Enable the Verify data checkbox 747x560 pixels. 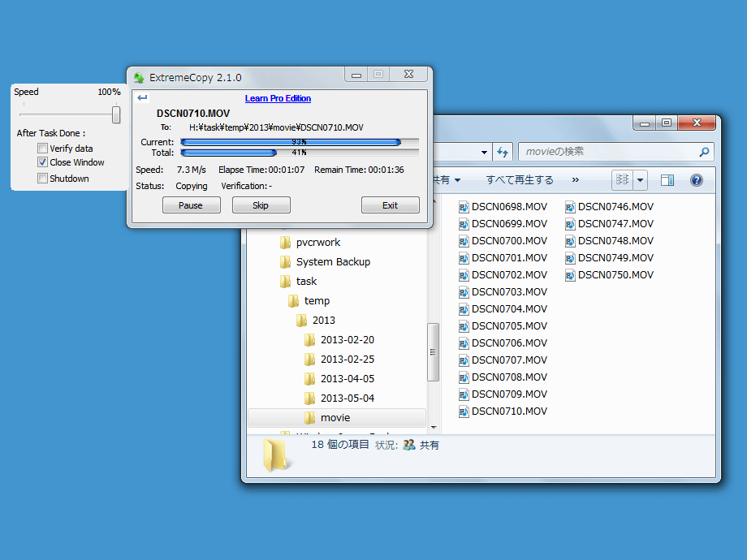click(x=42, y=148)
